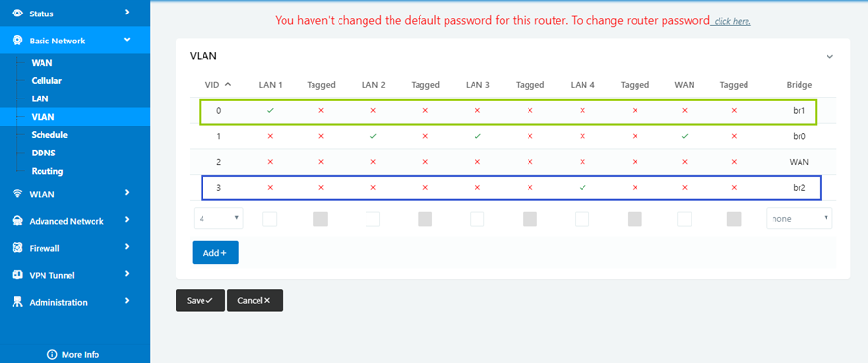The width and height of the screenshot is (868, 363).
Task: Collapse the VLAN panel chevron
Action: click(x=829, y=57)
